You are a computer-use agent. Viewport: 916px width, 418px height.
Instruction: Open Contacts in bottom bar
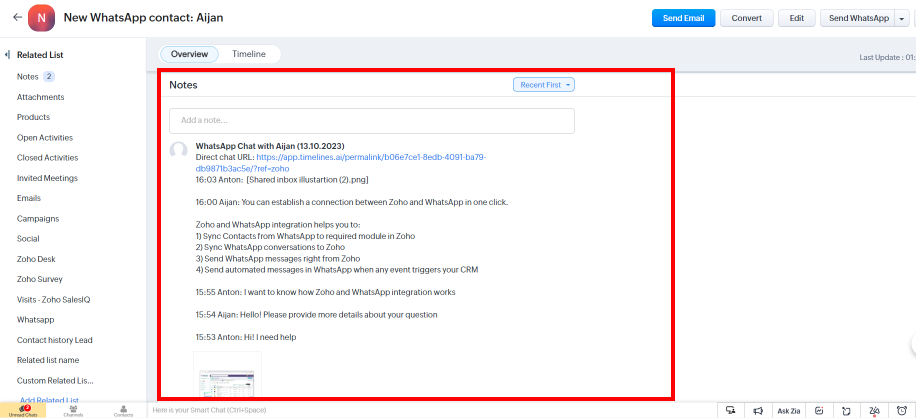(x=123, y=411)
